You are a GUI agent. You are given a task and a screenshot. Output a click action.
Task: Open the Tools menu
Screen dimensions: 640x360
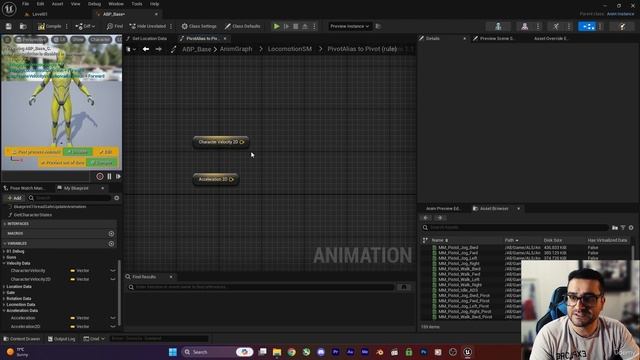click(x=137, y=4)
